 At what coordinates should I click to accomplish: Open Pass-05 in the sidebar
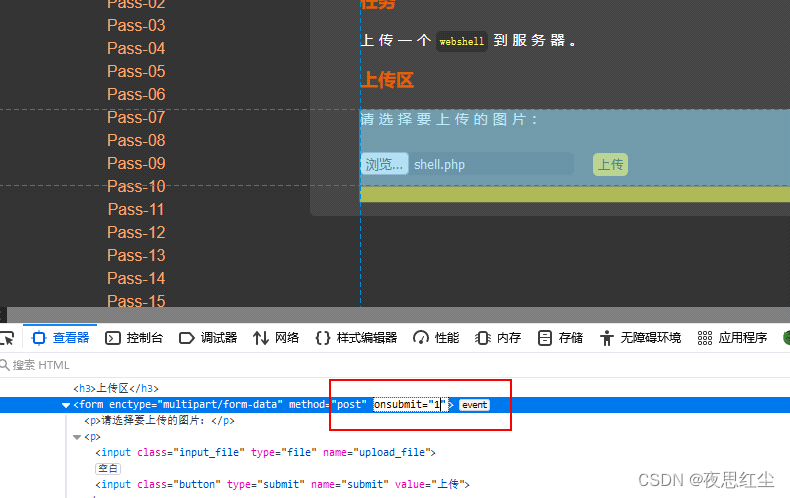[x=136, y=71]
